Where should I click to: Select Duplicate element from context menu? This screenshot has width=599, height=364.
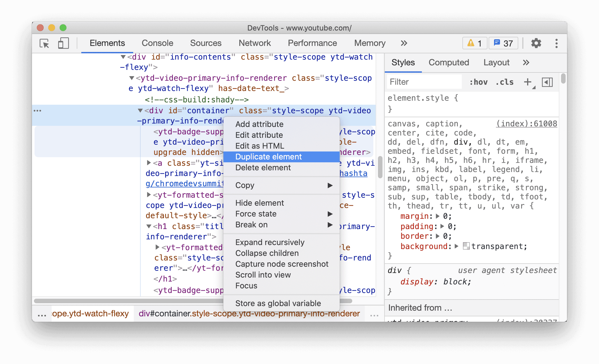tap(268, 157)
